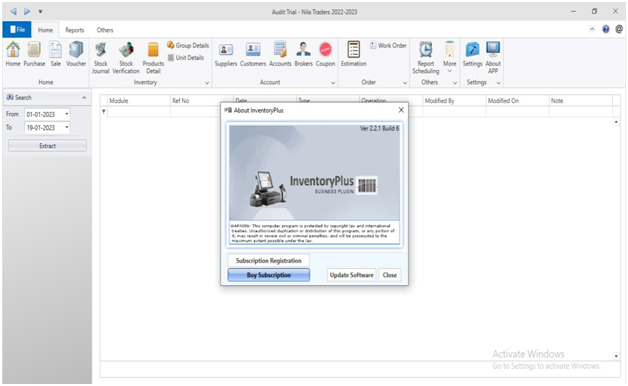628x386 pixels.
Task: Collapse the Search panel
Action: [84, 98]
